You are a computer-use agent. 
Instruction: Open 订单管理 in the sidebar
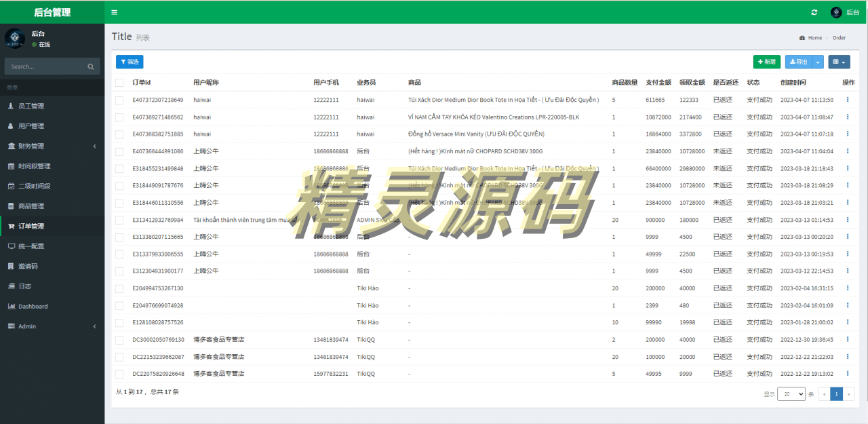tap(31, 226)
